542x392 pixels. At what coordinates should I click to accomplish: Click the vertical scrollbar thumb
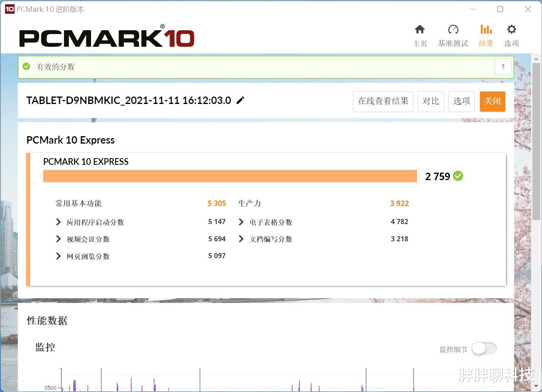click(x=536, y=141)
